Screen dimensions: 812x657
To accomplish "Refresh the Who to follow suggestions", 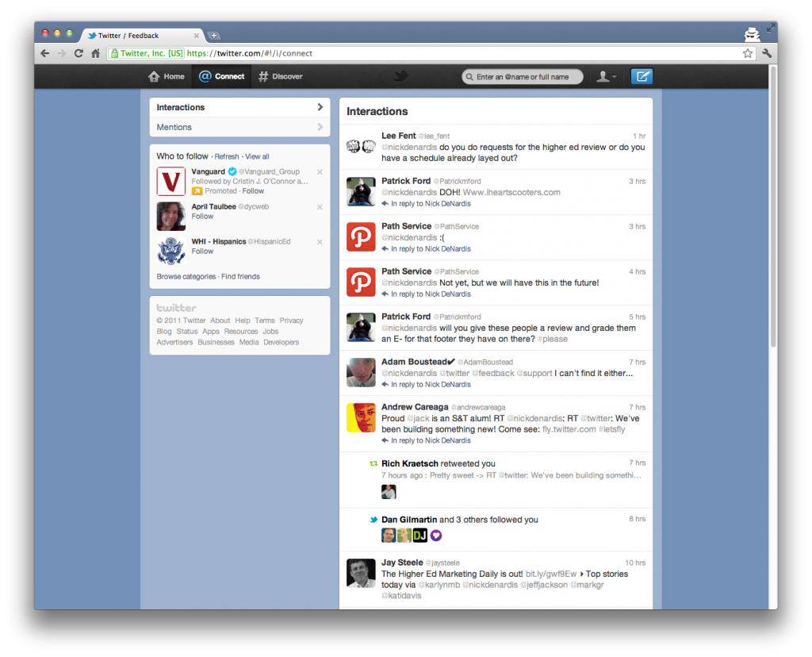I will coord(227,156).
